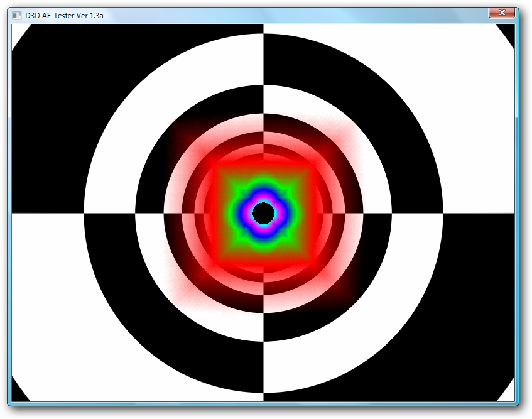Click the D3D AF-Tester title bar app icon
532x419 pixels.
click(x=16, y=16)
